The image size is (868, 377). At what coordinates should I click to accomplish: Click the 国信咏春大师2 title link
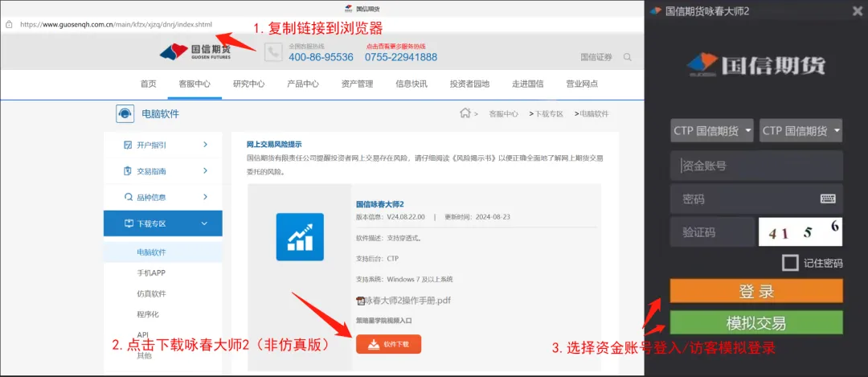click(x=379, y=203)
